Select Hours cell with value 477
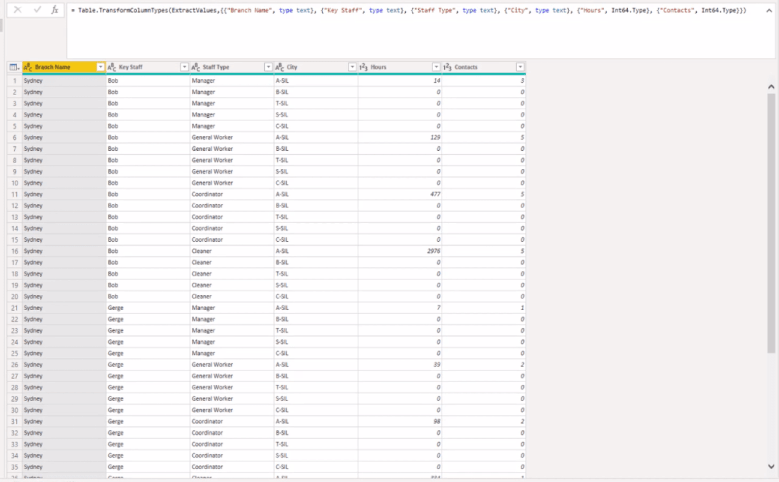Image resolution: width=779 pixels, height=482 pixels. [x=400, y=194]
